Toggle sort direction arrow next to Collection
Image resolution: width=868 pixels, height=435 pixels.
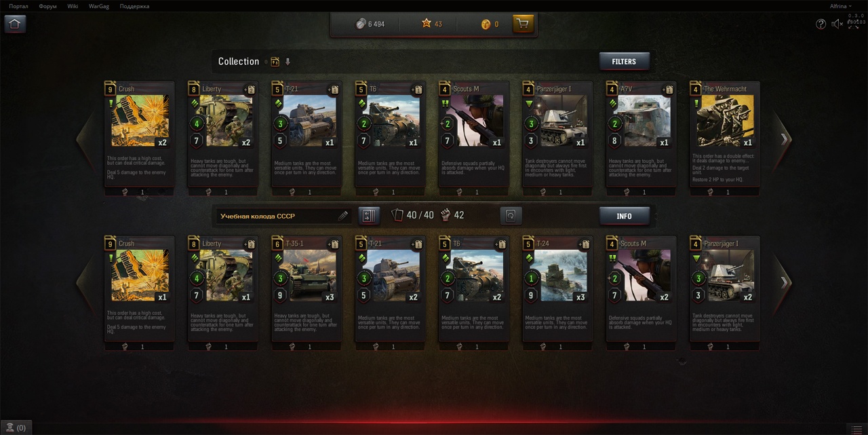pyautogui.click(x=288, y=62)
